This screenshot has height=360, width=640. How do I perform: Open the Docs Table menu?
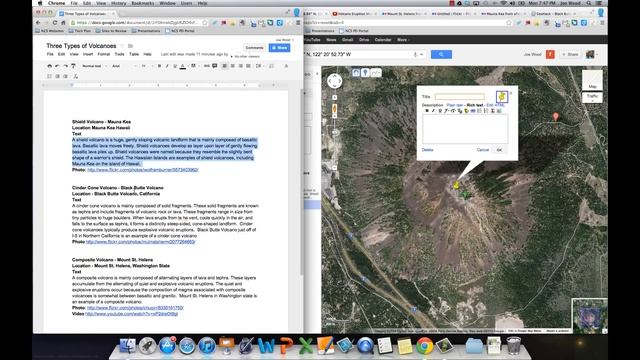tap(134, 54)
